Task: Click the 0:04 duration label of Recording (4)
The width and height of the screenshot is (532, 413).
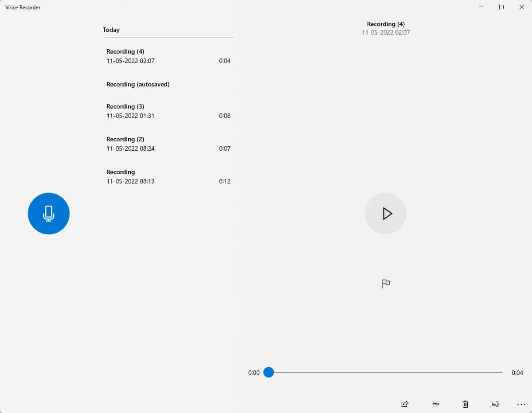Action: coord(225,61)
